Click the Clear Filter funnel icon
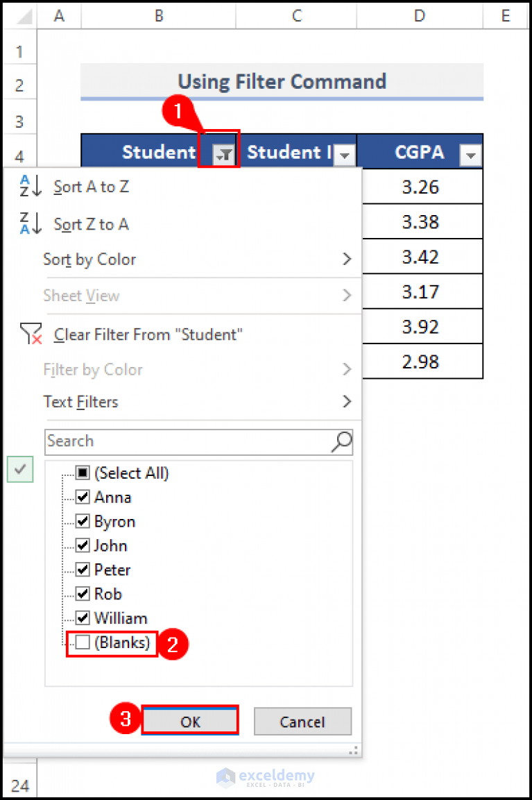 31,334
